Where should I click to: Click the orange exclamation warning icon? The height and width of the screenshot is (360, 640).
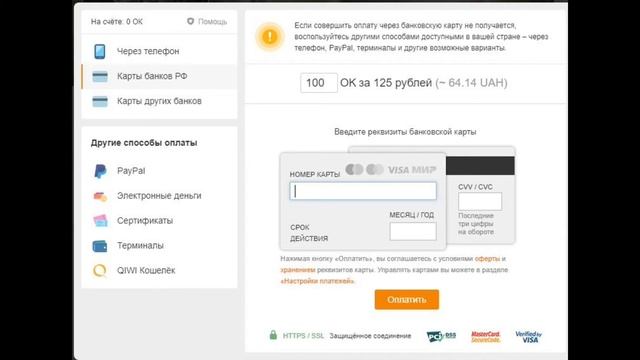pos(270,37)
